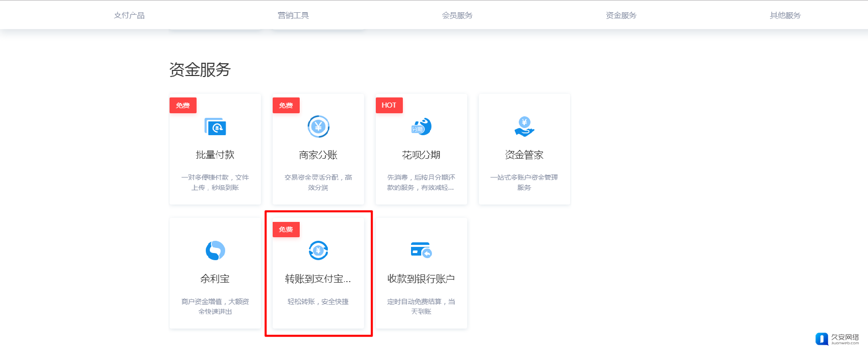This screenshot has width=868, height=352.
Task: Open the 营销工具 tab
Action: coord(293,15)
